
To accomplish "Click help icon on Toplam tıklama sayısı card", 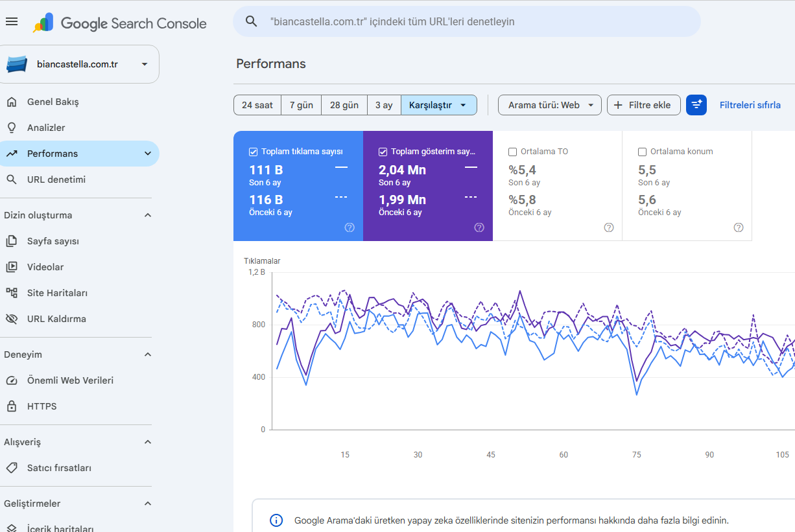I will [x=350, y=227].
